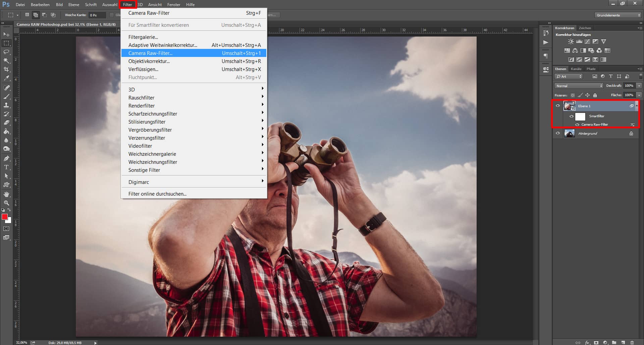The width and height of the screenshot is (644, 345).
Task: Select the Horizontal Type tool
Action: pyautogui.click(x=6, y=167)
